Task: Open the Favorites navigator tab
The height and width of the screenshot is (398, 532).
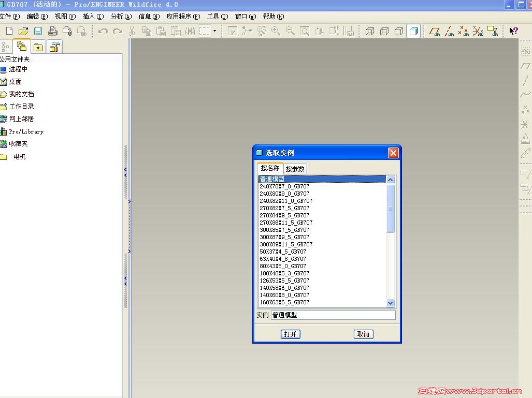Action: (38, 48)
